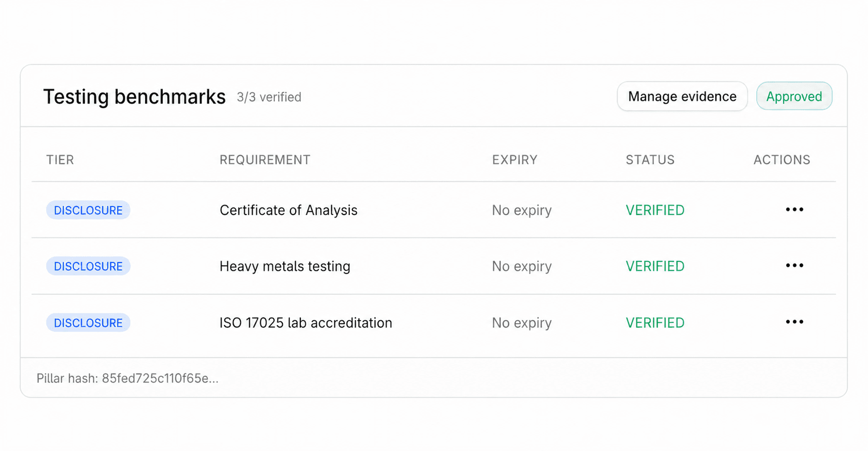Sort by the EXPIRY column header
868x451 pixels.
pyautogui.click(x=514, y=160)
